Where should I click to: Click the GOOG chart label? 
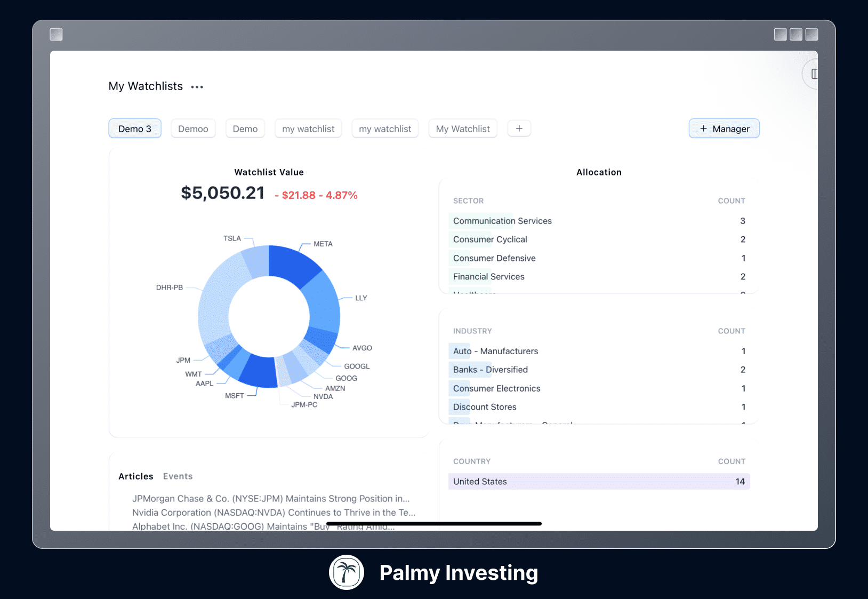pyautogui.click(x=346, y=378)
